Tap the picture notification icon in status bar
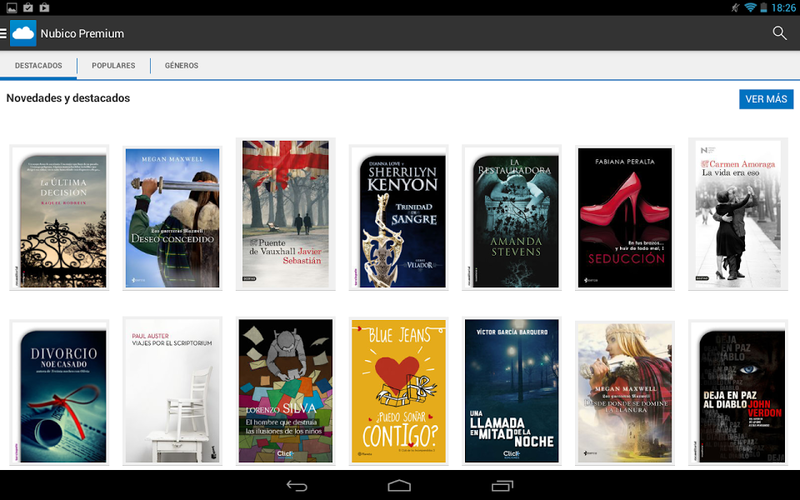 [11, 8]
